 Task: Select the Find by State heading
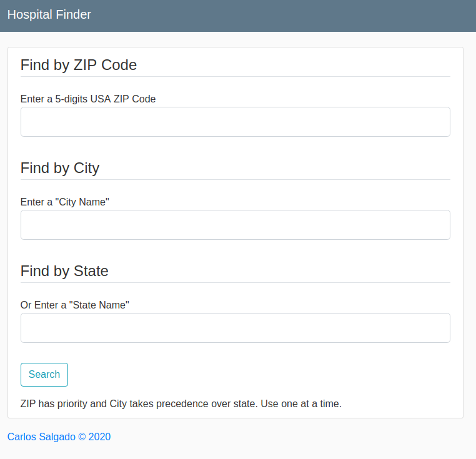pos(64,271)
